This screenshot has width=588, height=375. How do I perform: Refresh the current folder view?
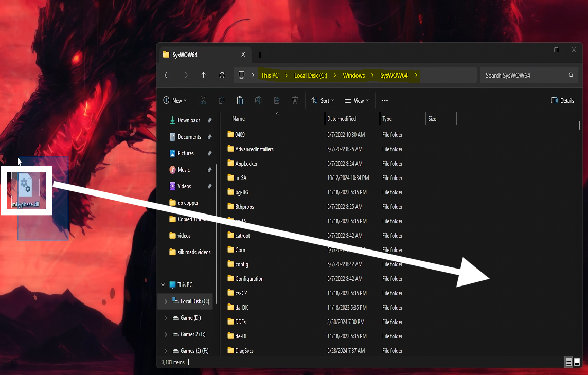(222, 75)
